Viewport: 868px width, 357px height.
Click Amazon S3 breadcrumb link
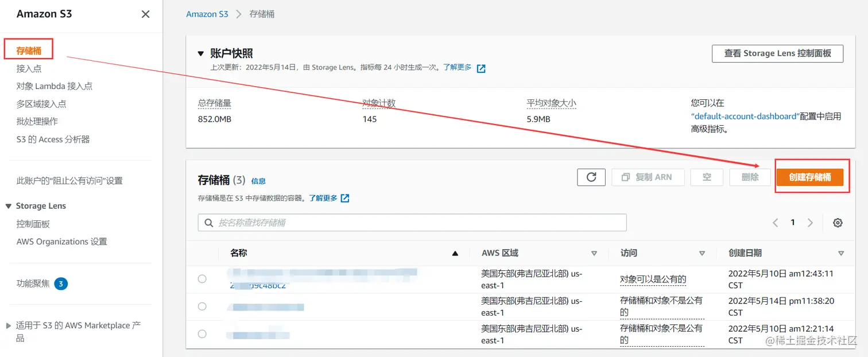(x=207, y=14)
